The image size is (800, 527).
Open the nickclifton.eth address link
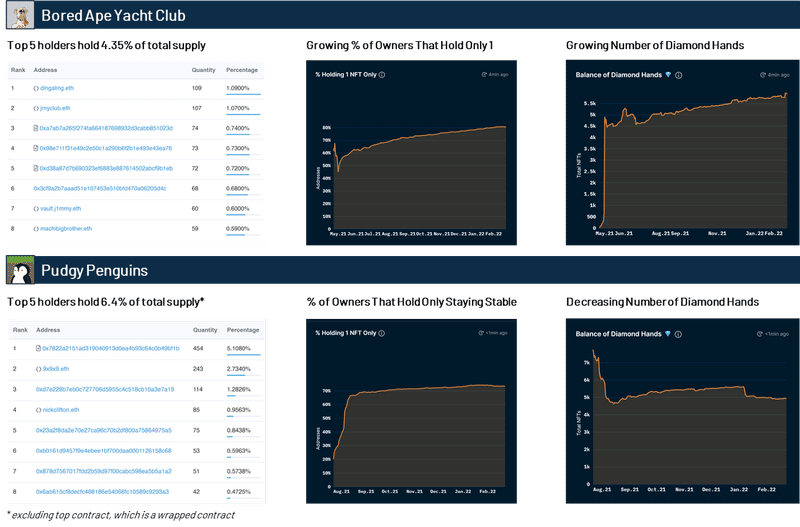[x=61, y=410]
